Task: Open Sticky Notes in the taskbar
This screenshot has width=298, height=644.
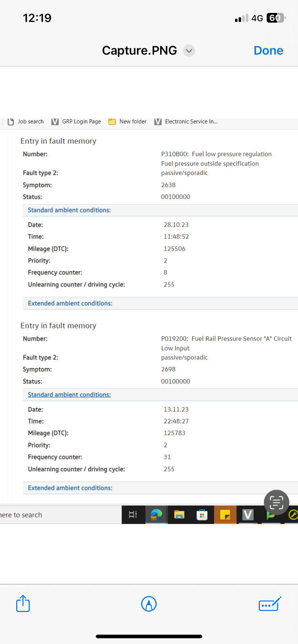Action: 225,515
